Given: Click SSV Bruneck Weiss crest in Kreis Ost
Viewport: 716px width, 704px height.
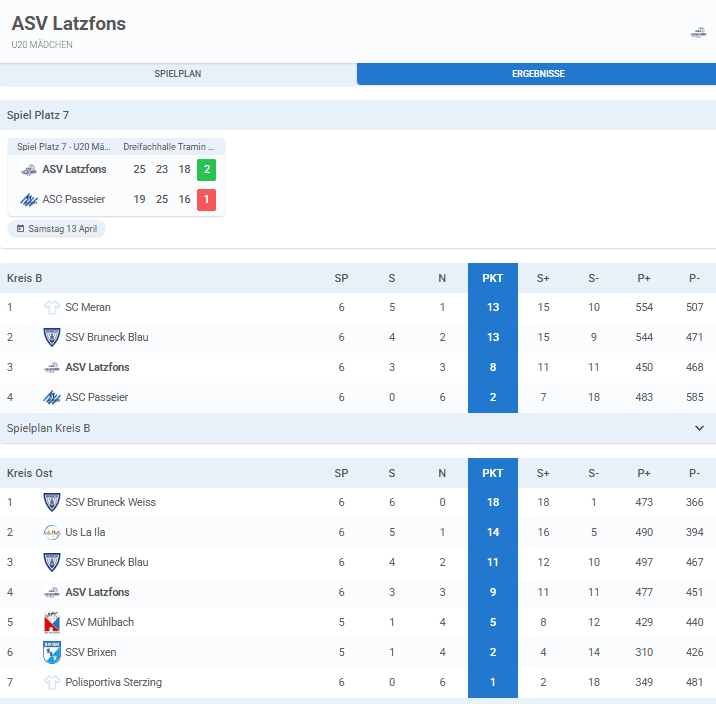Looking at the screenshot, I should pyautogui.click(x=52, y=502).
